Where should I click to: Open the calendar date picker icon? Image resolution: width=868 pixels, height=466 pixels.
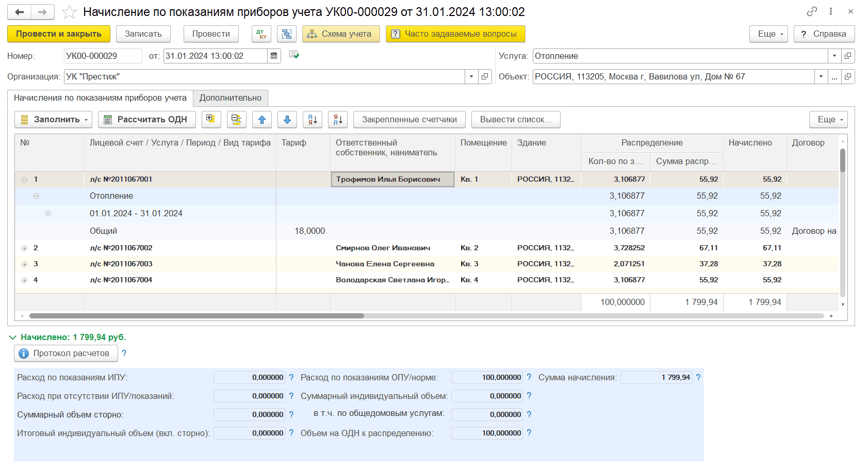(x=274, y=56)
